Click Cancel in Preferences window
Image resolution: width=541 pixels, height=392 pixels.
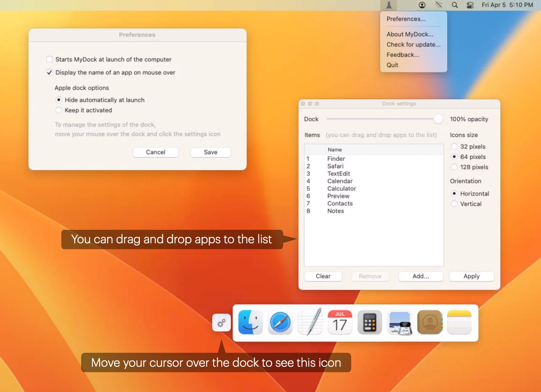[x=156, y=152]
